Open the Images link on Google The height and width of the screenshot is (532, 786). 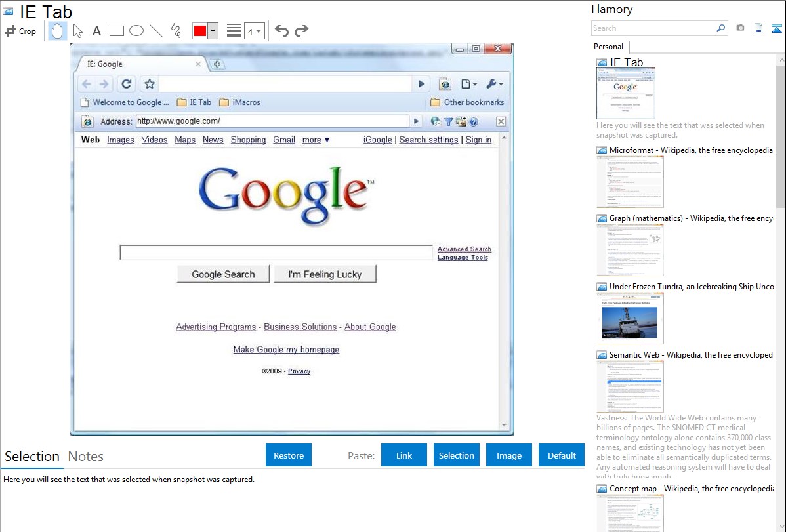pyautogui.click(x=120, y=140)
